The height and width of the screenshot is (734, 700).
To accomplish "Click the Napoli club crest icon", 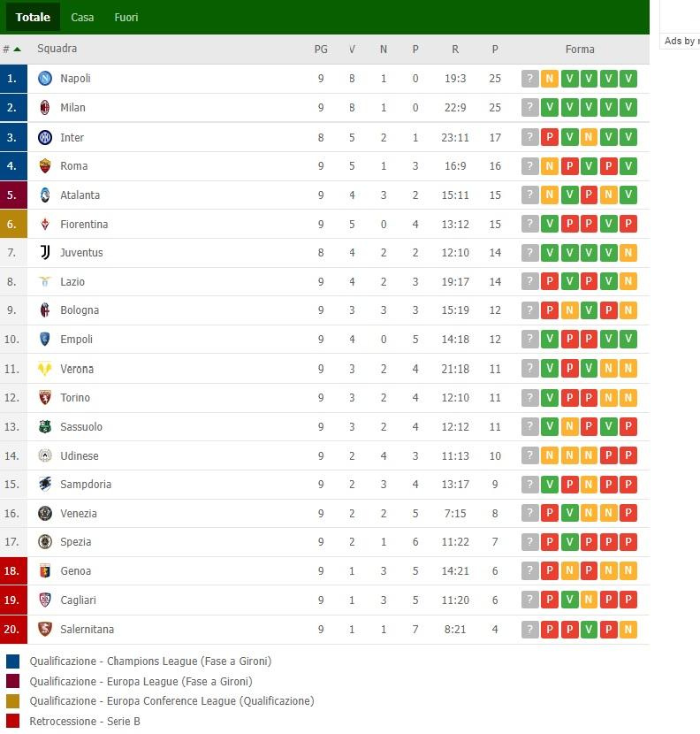I will click(x=45, y=78).
